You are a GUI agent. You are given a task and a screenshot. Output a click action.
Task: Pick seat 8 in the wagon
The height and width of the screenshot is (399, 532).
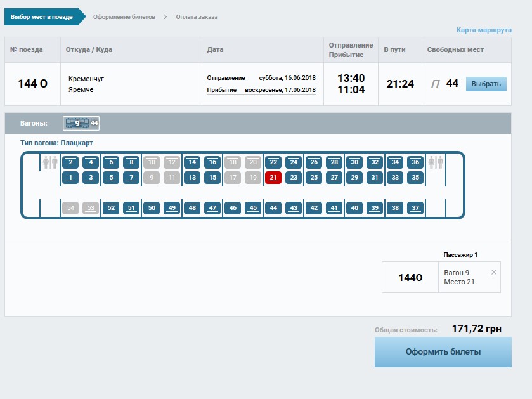[131, 162]
